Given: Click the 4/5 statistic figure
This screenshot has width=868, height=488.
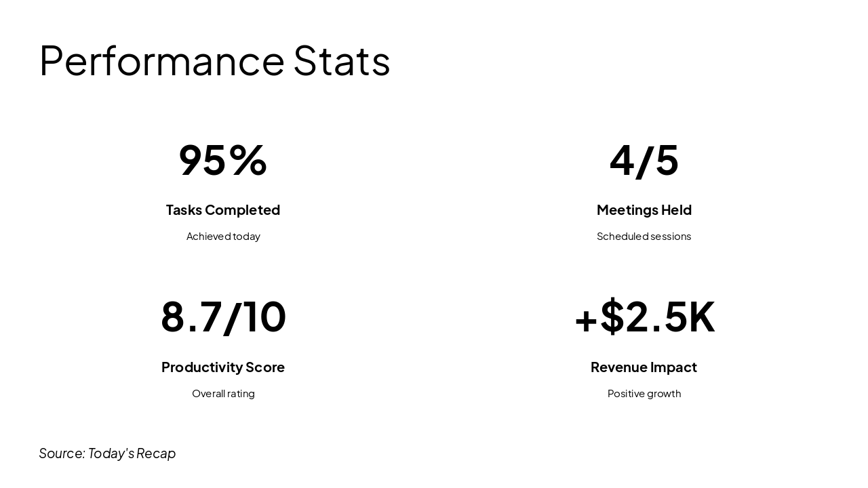Looking at the screenshot, I should (x=644, y=161).
